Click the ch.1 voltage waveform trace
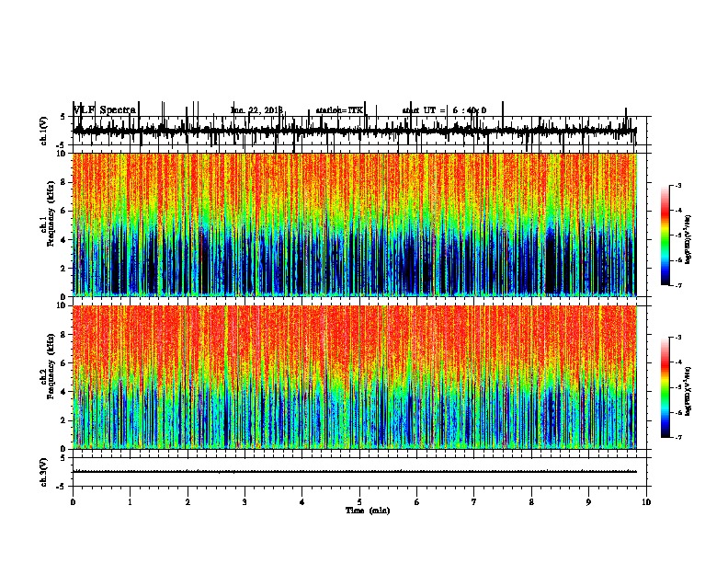This screenshot has height=563, width=728. [x=354, y=131]
